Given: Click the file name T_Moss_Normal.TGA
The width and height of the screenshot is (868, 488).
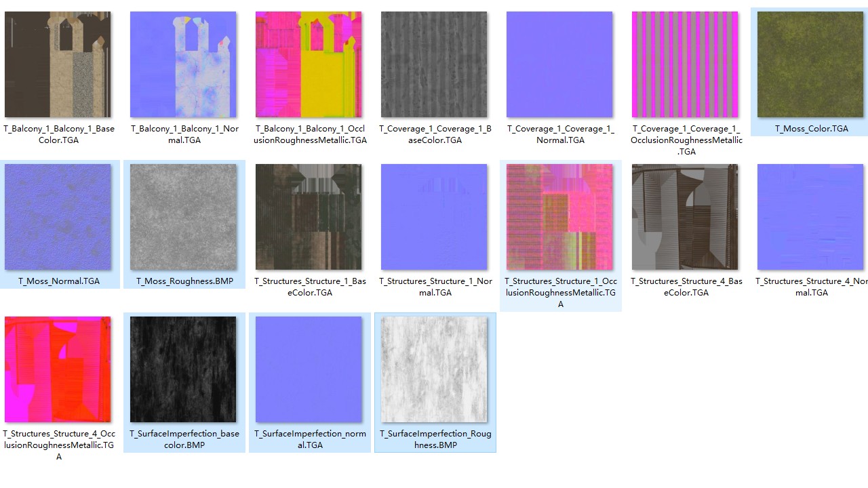Looking at the screenshot, I should coord(59,281).
